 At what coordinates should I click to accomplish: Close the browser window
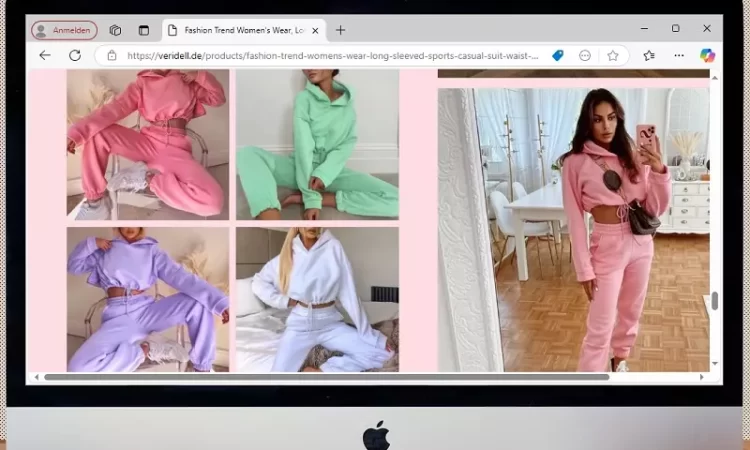[x=707, y=29]
